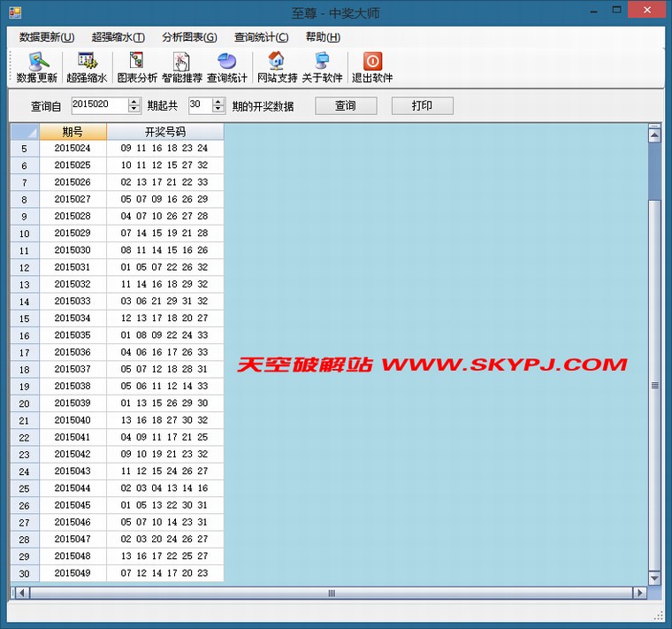Open the 帮助(H) menu
The width and height of the screenshot is (672, 629).
pyautogui.click(x=323, y=37)
